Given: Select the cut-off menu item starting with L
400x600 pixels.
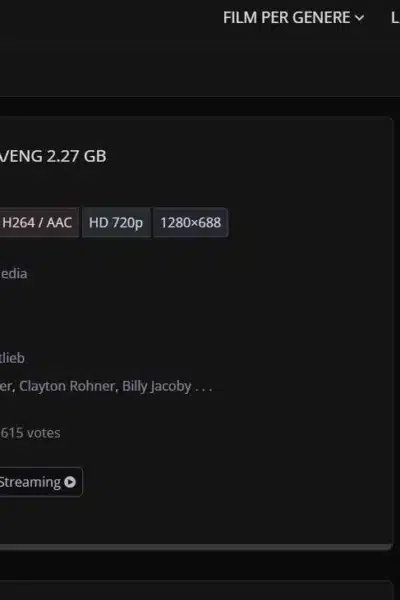Looking at the screenshot, I should click(395, 18).
